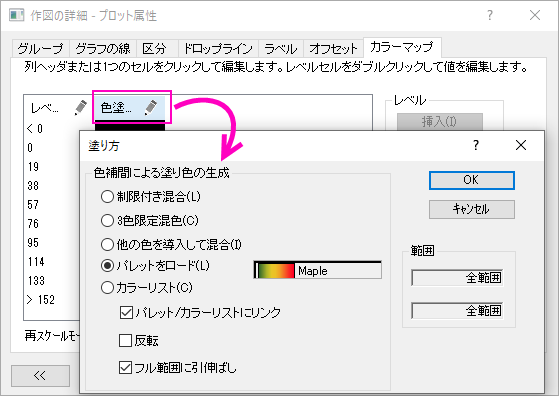Select the カラーマップ tab

[x=402, y=47]
